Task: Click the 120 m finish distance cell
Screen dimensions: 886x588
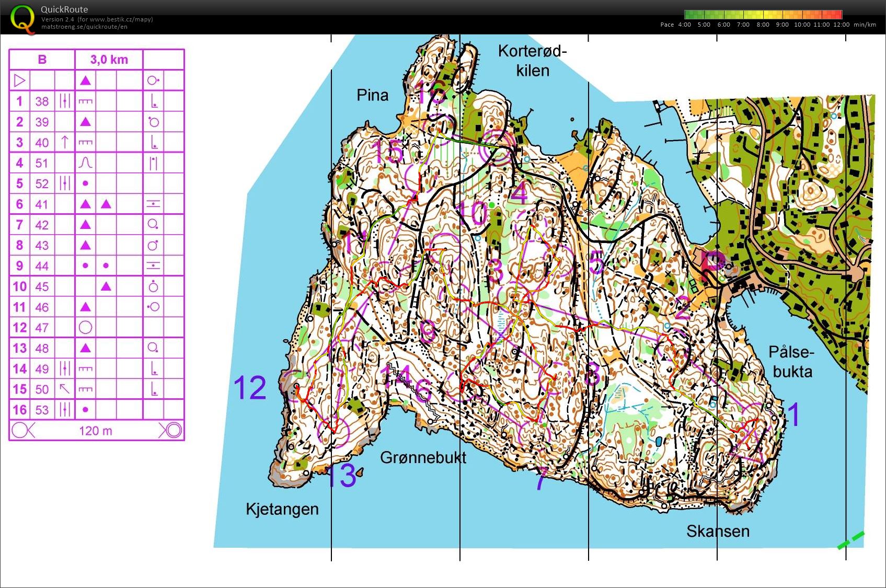Action: pyautogui.click(x=96, y=431)
